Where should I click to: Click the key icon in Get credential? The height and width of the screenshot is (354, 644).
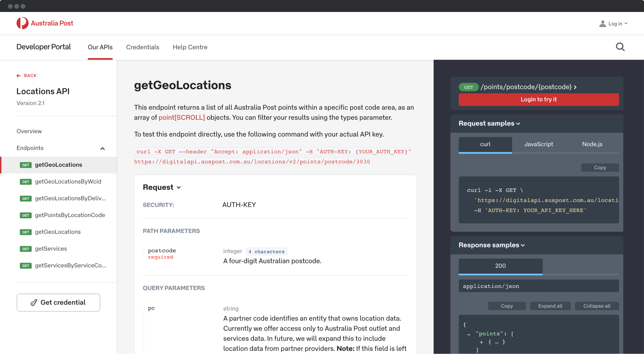[x=34, y=302]
